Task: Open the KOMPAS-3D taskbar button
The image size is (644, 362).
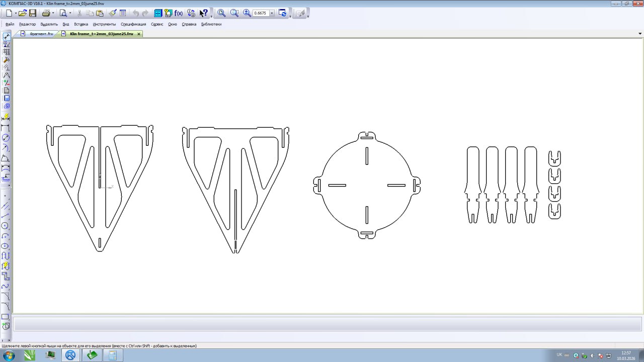Action: (x=70, y=355)
